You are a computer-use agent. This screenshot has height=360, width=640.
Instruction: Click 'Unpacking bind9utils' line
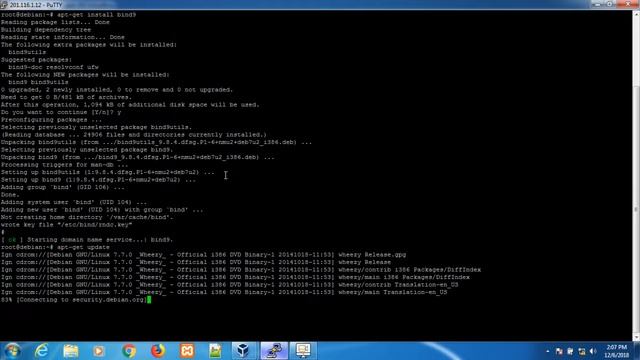tap(156, 142)
